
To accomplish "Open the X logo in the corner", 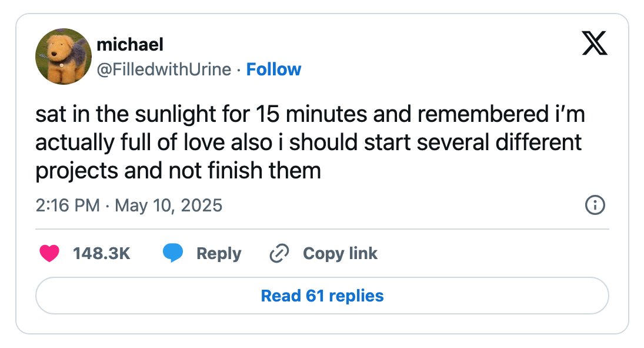I will [595, 43].
